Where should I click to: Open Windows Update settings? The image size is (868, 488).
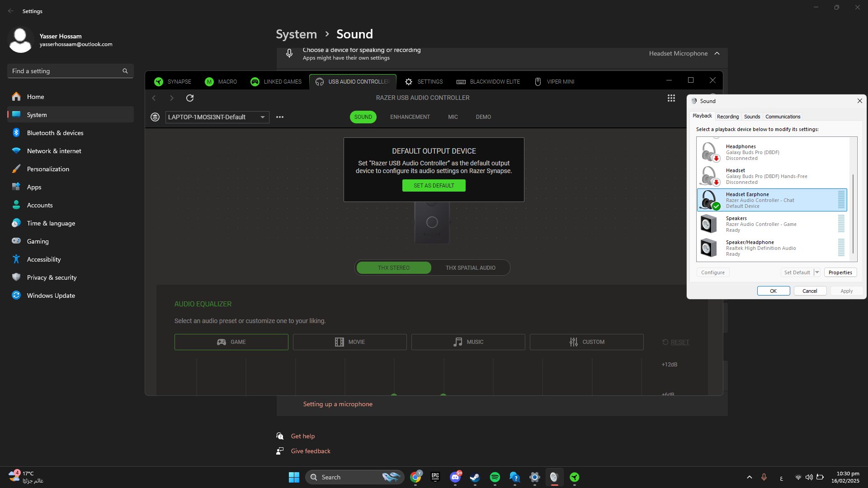(70, 296)
